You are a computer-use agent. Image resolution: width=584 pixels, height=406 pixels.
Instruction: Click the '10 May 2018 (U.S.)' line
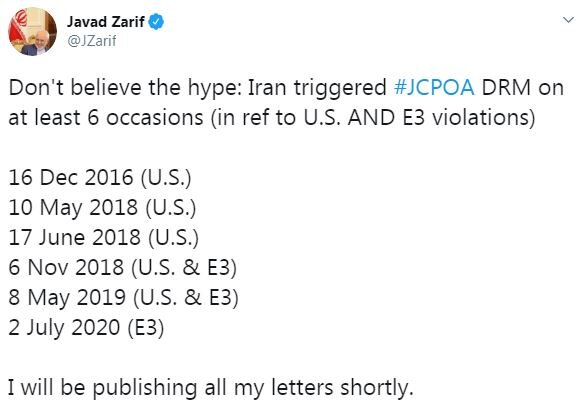point(102,207)
